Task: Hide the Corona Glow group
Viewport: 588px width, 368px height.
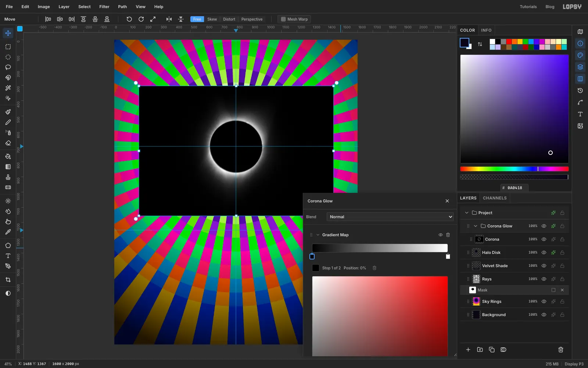Action: [544, 226]
